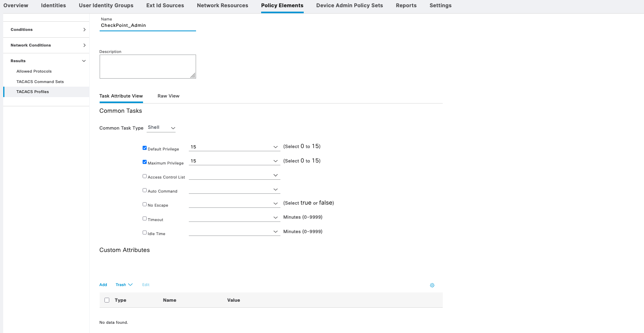This screenshot has height=333, width=644.
Task: Select all rows checkbox in attributes table
Action: click(x=107, y=300)
